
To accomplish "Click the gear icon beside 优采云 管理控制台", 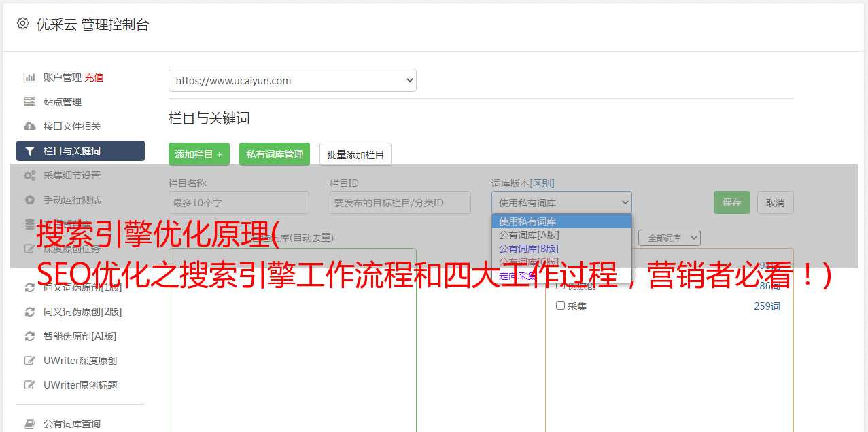I will 22,24.
